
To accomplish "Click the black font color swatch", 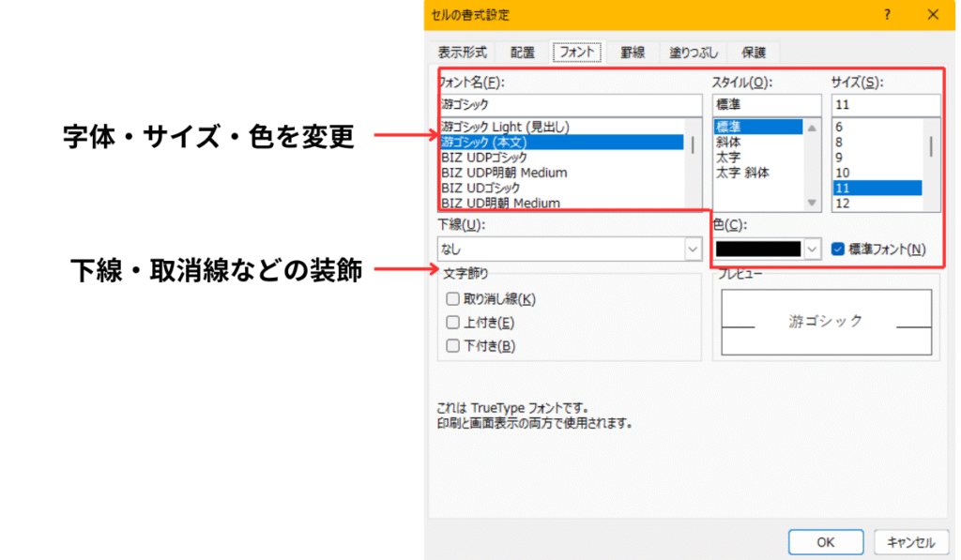I will [758, 250].
